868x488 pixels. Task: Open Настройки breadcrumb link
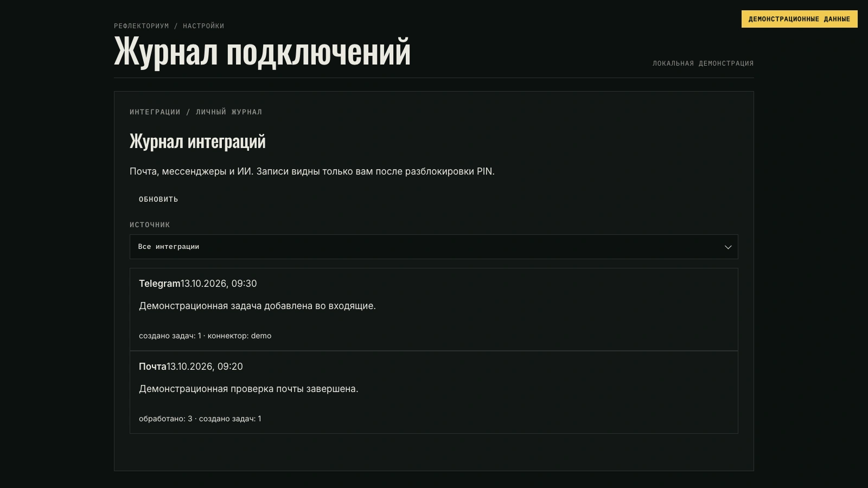[x=203, y=26]
